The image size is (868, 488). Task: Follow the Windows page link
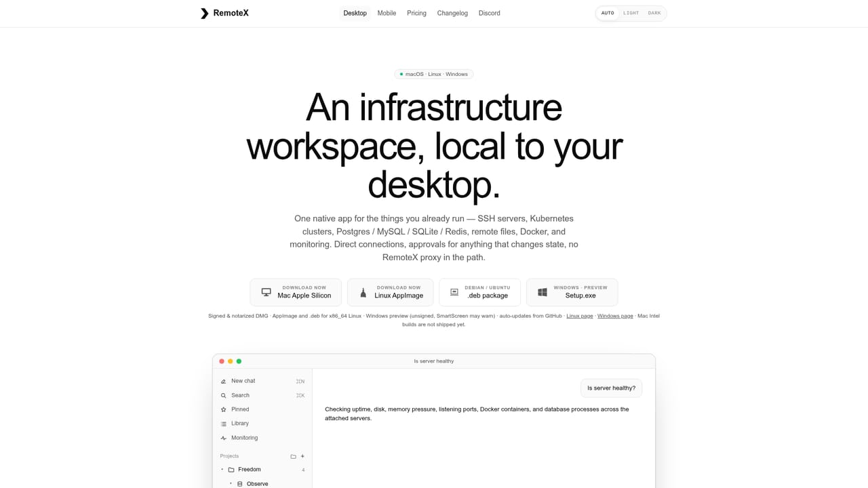[x=615, y=316]
